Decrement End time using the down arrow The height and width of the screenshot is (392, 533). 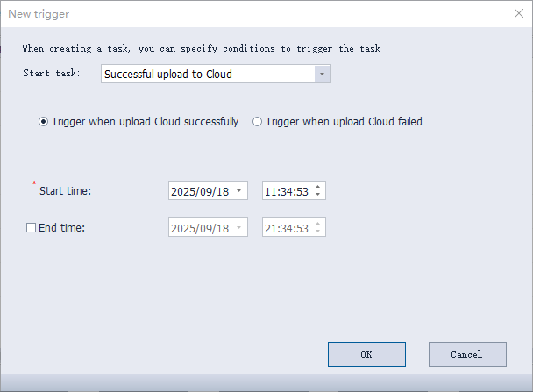(318, 232)
